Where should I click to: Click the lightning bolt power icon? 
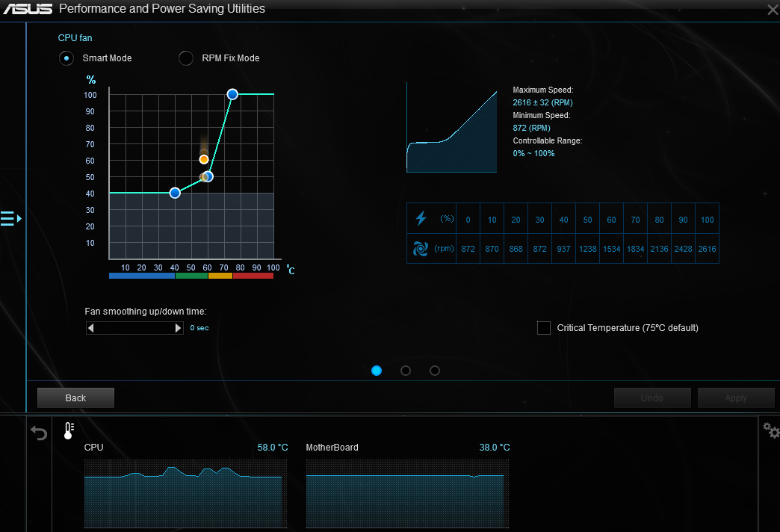(421, 218)
